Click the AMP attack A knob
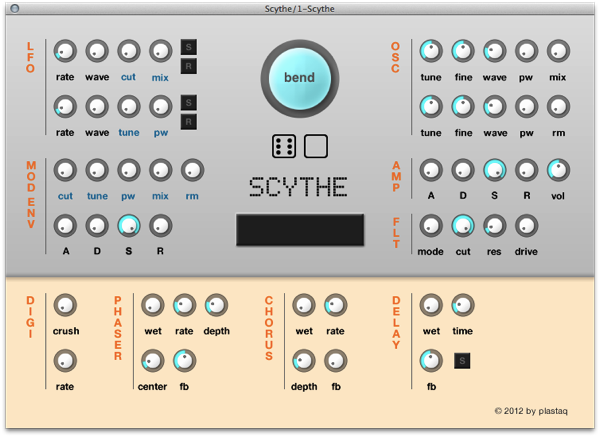Viewport: 600px width, 437px height. [431, 170]
